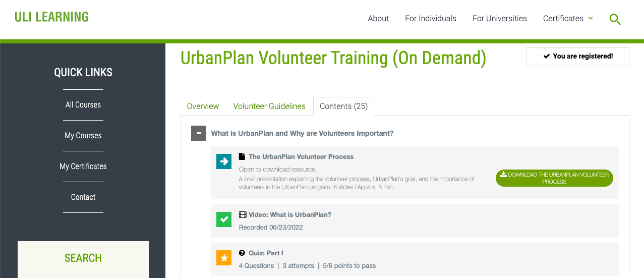Select the Contents (25) tab
The width and height of the screenshot is (644, 278).
343,106
